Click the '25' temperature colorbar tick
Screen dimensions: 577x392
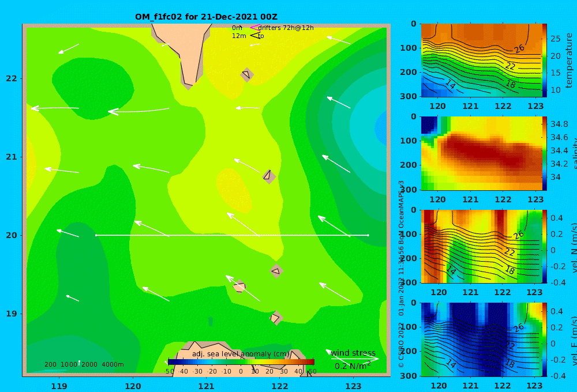(x=556, y=39)
